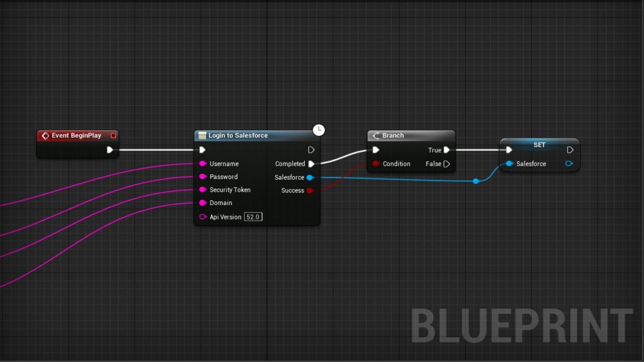
Task: Click the clock latent icon on Login to Salesforce
Action: click(319, 130)
